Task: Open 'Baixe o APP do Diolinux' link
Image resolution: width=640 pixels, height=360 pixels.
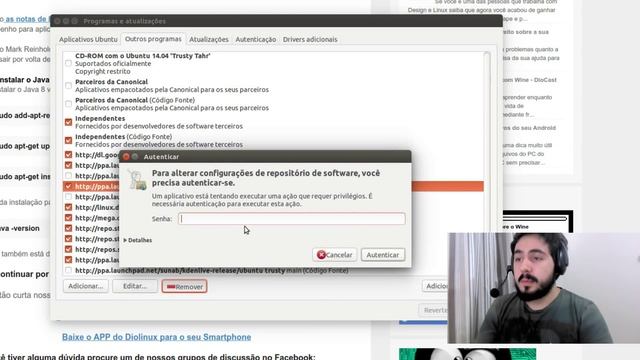Action: pyautogui.click(x=156, y=337)
